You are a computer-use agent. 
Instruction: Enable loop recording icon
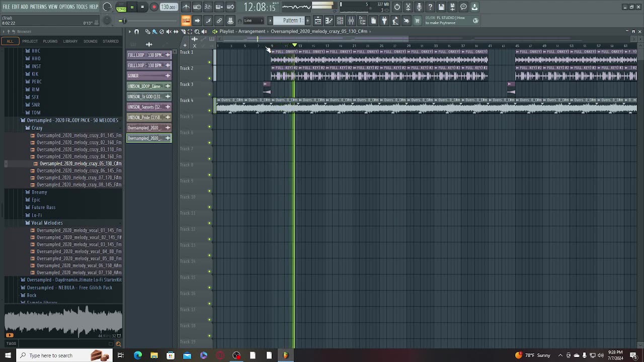[x=230, y=7]
